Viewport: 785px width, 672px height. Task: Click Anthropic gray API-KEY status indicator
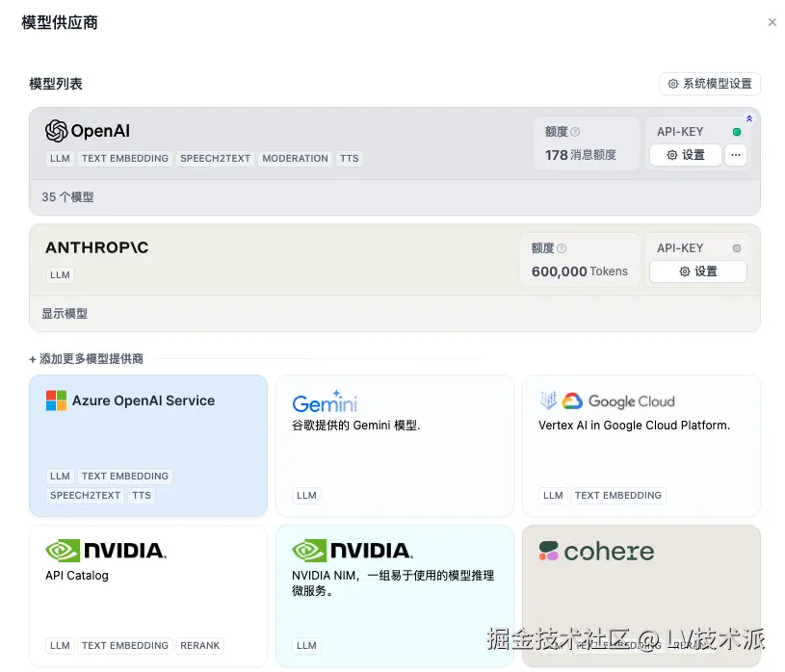point(737,248)
